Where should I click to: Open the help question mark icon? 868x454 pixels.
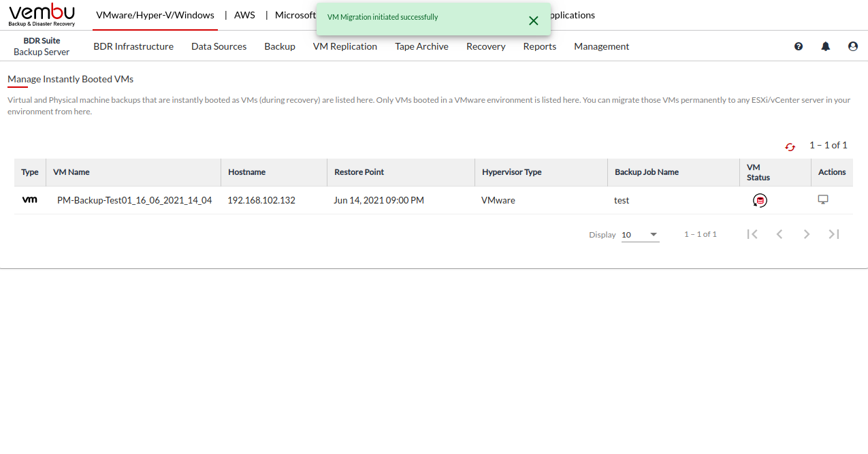(799, 46)
